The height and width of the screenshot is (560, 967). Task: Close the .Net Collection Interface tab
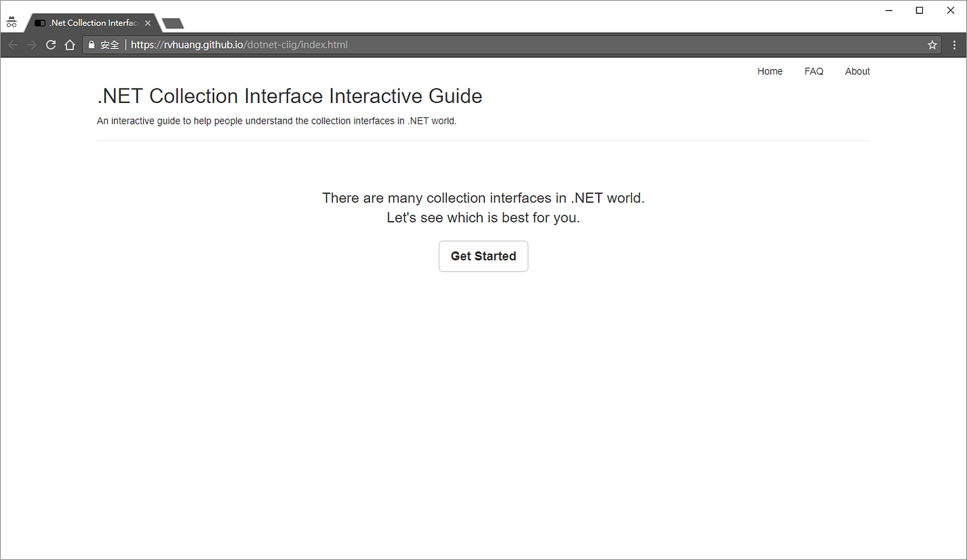click(x=148, y=22)
